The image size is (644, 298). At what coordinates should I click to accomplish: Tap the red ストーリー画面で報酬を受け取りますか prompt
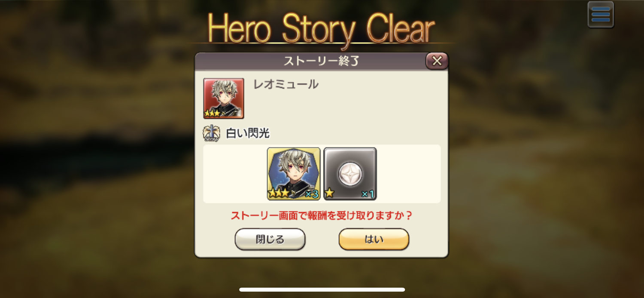(322, 216)
